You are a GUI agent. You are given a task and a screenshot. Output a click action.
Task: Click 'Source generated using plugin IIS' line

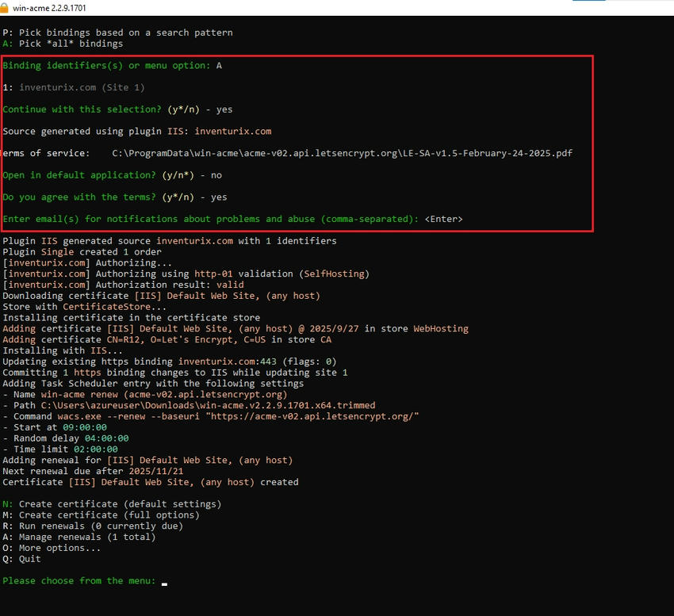137,132
